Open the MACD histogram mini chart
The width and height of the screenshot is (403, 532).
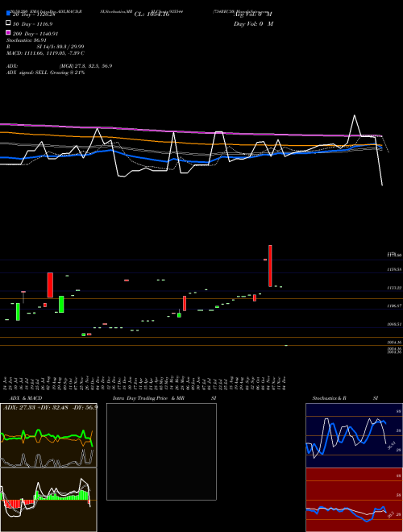pos(48,500)
